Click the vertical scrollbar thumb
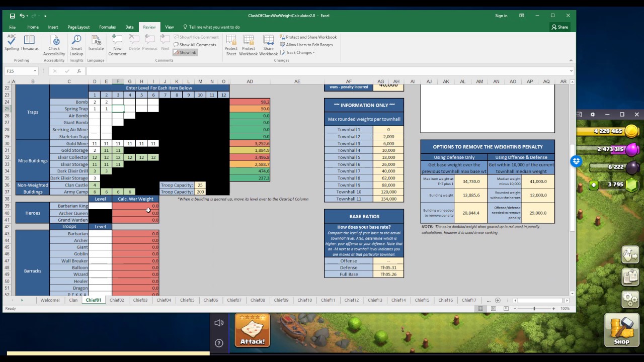Screen dimensions: 644x362 point(573,188)
